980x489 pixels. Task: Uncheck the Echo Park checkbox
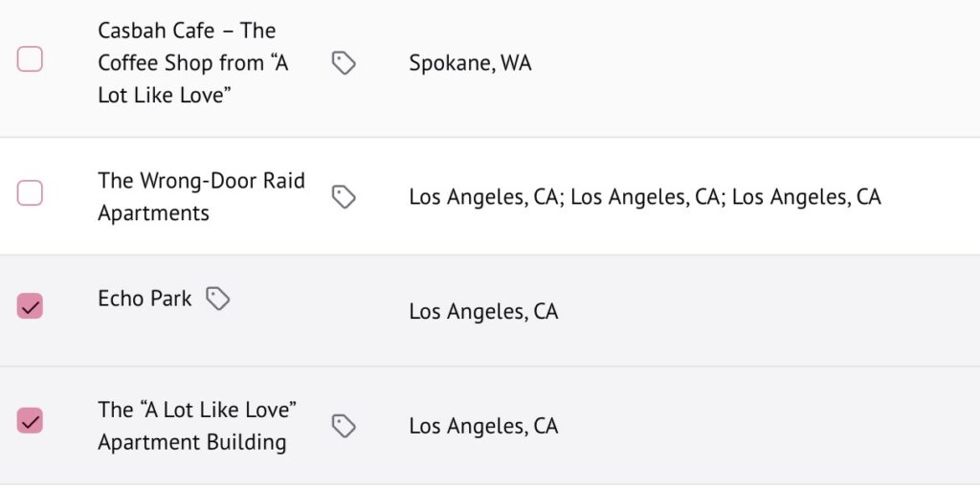31,306
